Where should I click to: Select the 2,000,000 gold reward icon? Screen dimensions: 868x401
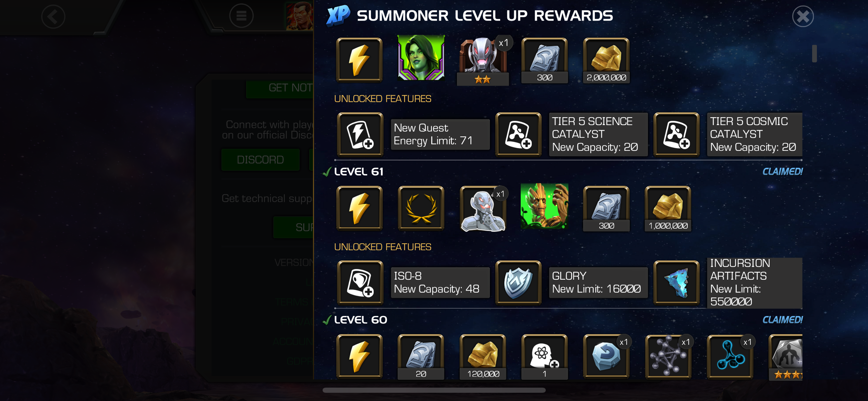606,61
